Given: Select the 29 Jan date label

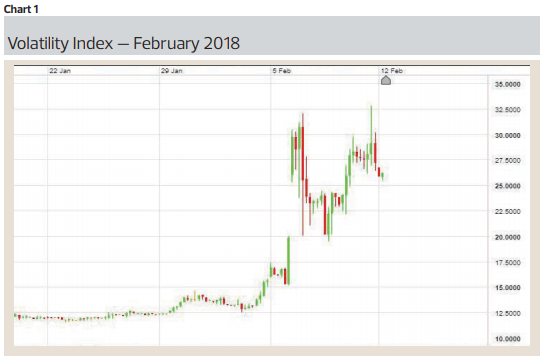Looking at the screenshot, I should coord(171,71).
